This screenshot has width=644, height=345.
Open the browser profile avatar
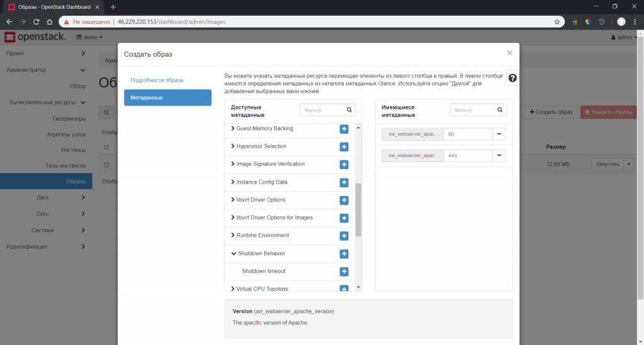[621, 22]
